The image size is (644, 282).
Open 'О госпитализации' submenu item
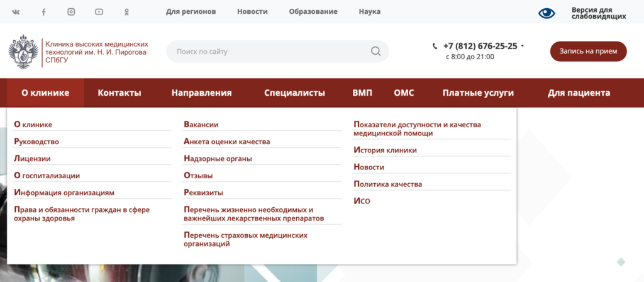47,176
